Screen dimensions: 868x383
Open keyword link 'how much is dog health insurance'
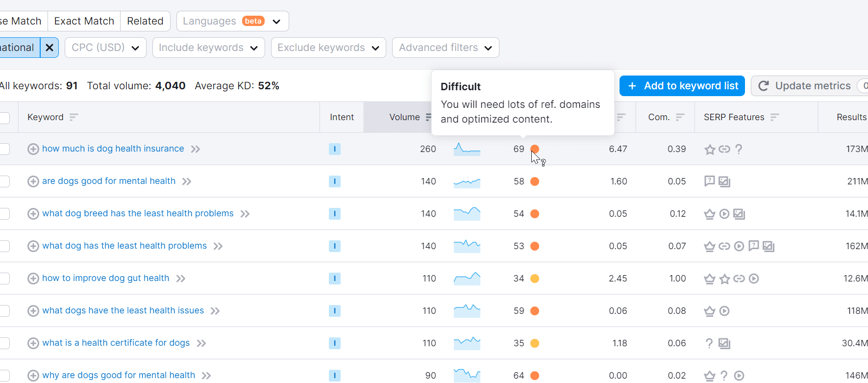tap(113, 149)
